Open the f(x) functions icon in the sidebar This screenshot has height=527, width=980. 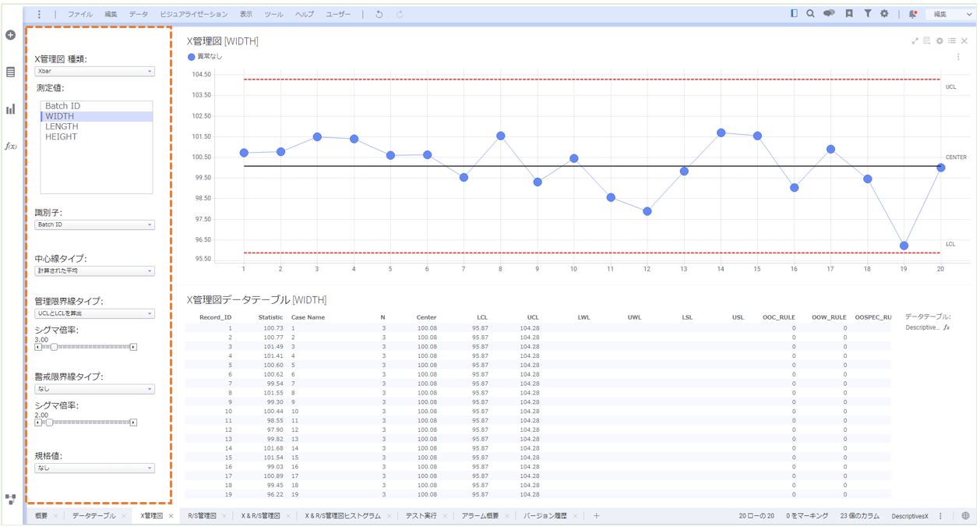(x=11, y=146)
